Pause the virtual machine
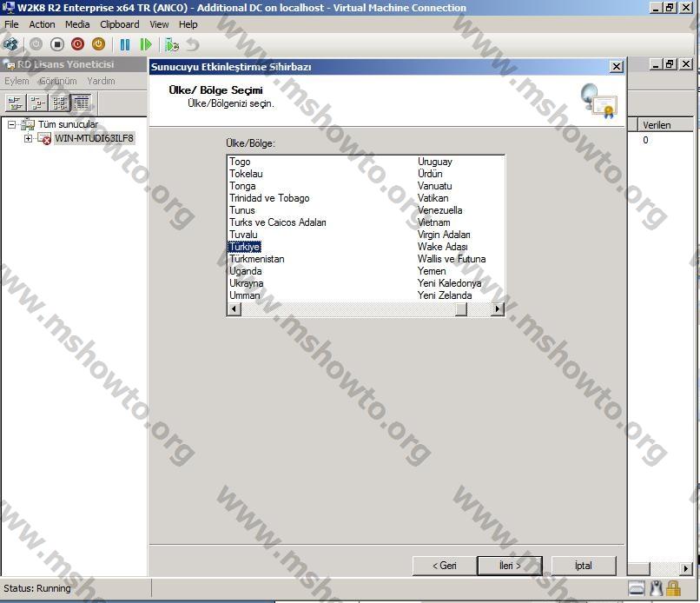Image resolution: width=700 pixels, height=603 pixels. (125, 43)
